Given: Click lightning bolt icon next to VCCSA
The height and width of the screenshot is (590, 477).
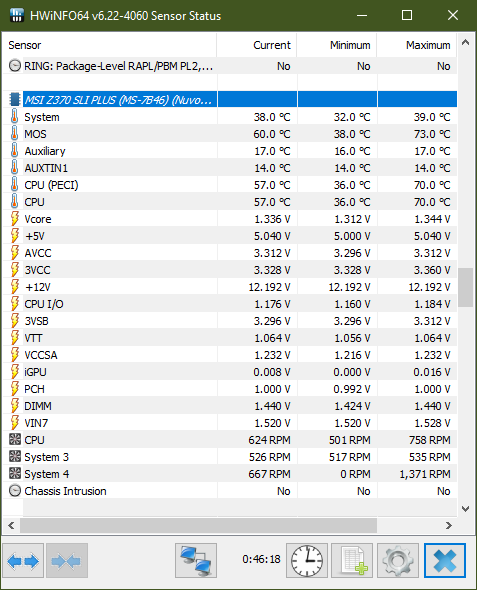Looking at the screenshot, I should [x=14, y=355].
